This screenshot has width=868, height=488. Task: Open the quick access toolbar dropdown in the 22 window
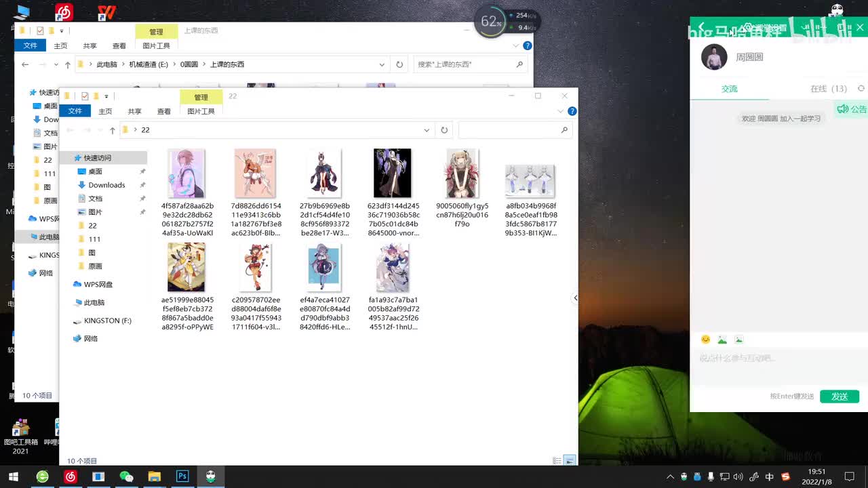pos(106,96)
